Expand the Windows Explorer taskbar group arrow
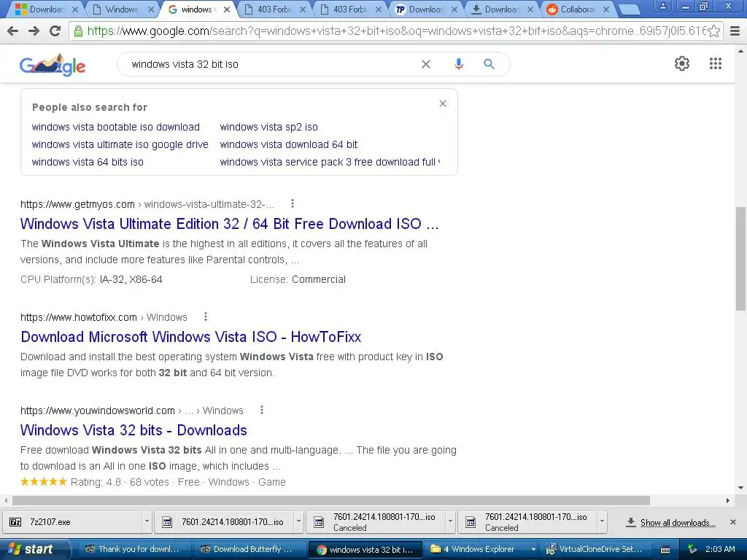This screenshot has height=560, width=747. (x=534, y=549)
